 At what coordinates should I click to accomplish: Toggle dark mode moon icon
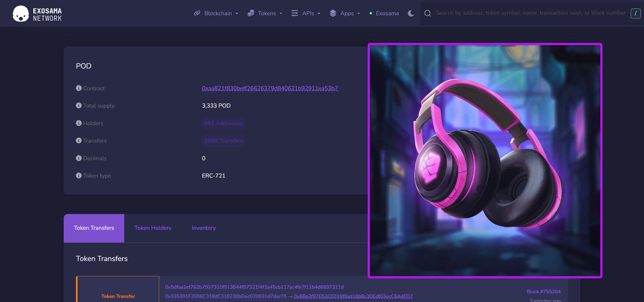[411, 13]
